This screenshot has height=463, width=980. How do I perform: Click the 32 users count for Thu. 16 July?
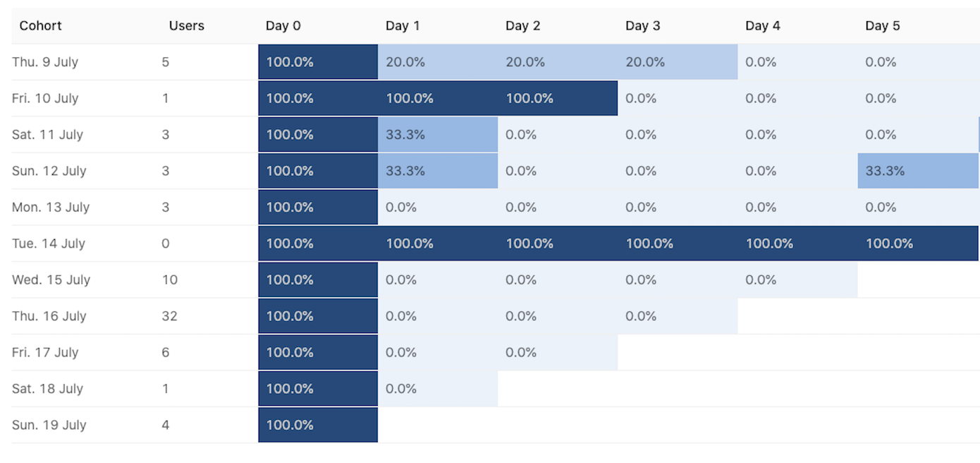pyautogui.click(x=169, y=316)
